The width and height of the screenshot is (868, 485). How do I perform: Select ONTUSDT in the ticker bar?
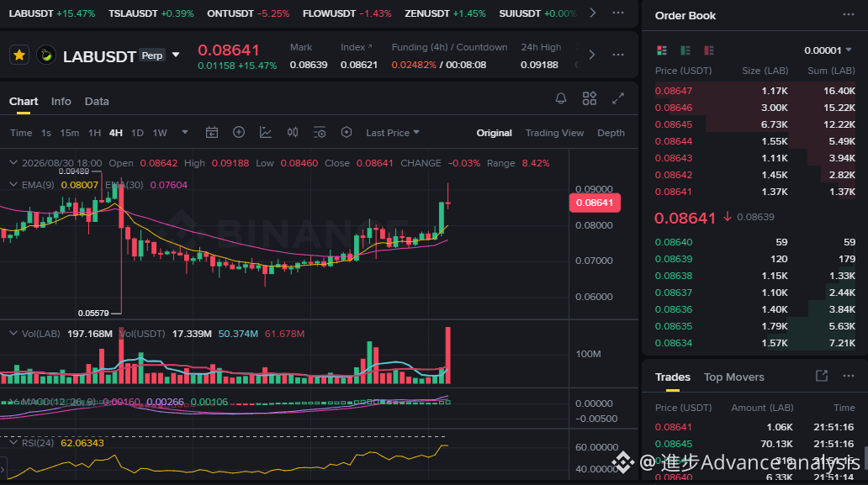pos(248,13)
